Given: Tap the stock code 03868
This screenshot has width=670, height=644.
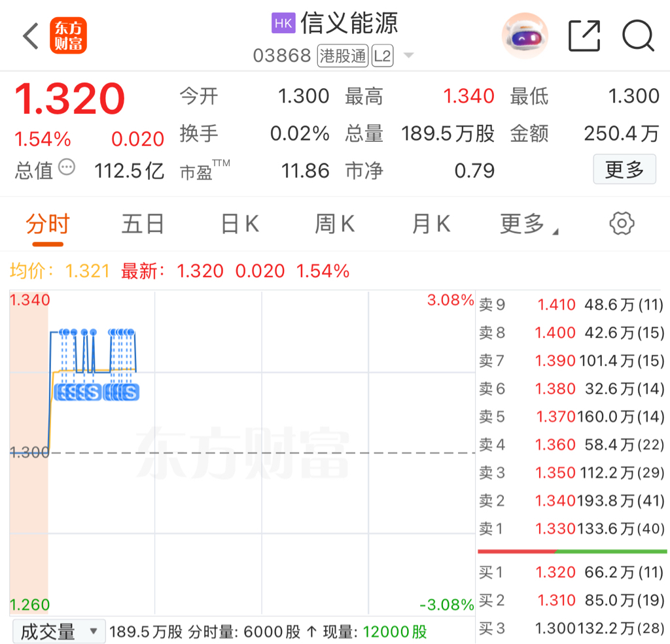Looking at the screenshot, I should pyautogui.click(x=282, y=56).
